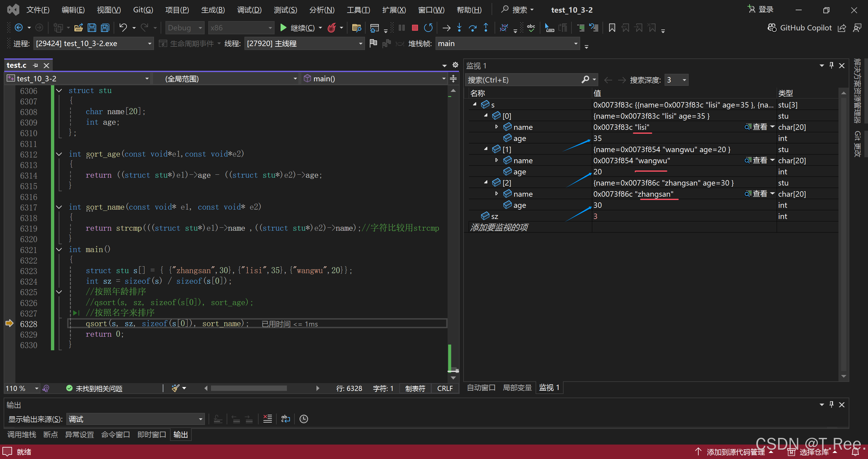Image resolution: width=868 pixels, height=459 pixels.
Task: Toggle a bookmark on current line
Action: point(612,28)
